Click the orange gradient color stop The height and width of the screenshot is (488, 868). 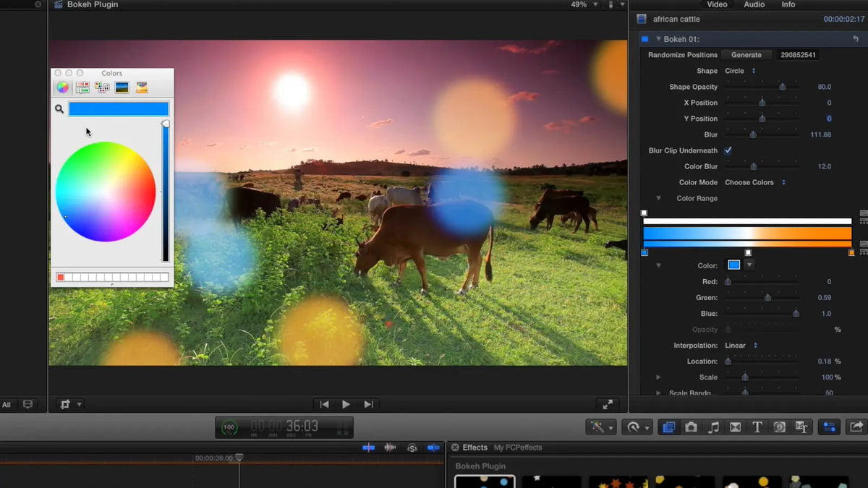pyautogui.click(x=851, y=252)
